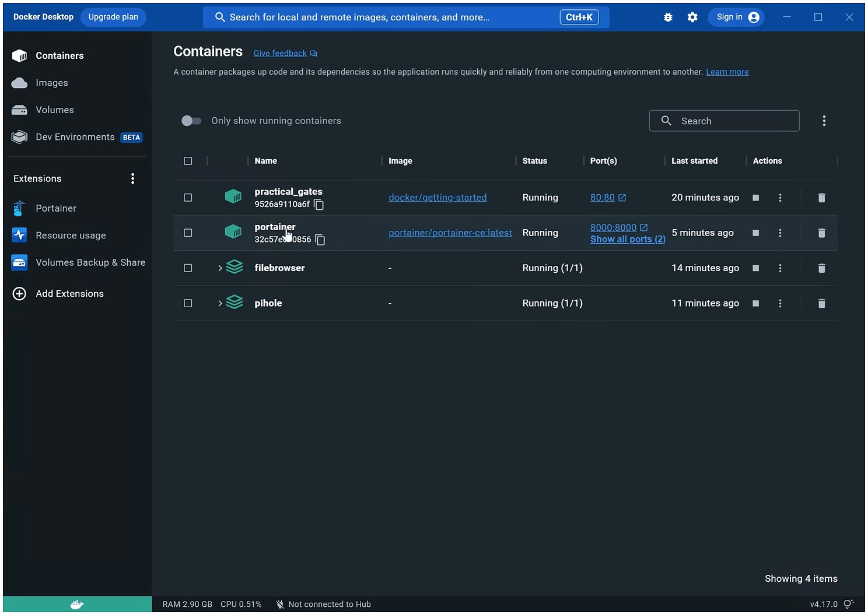Focus the containers Search field
868x615 pixels.
724,121
